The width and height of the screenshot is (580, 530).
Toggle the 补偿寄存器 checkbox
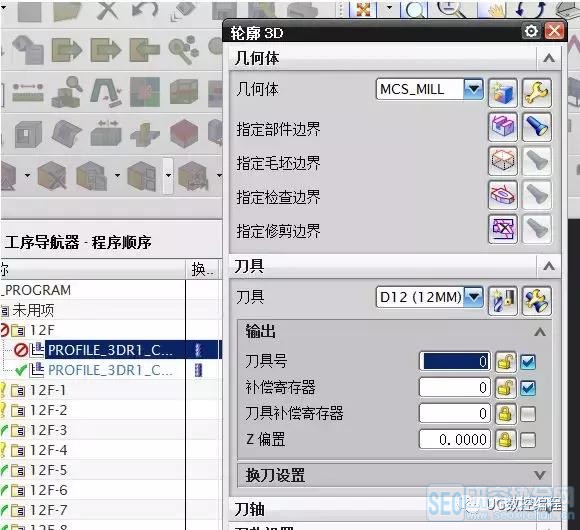click(527, 388)
